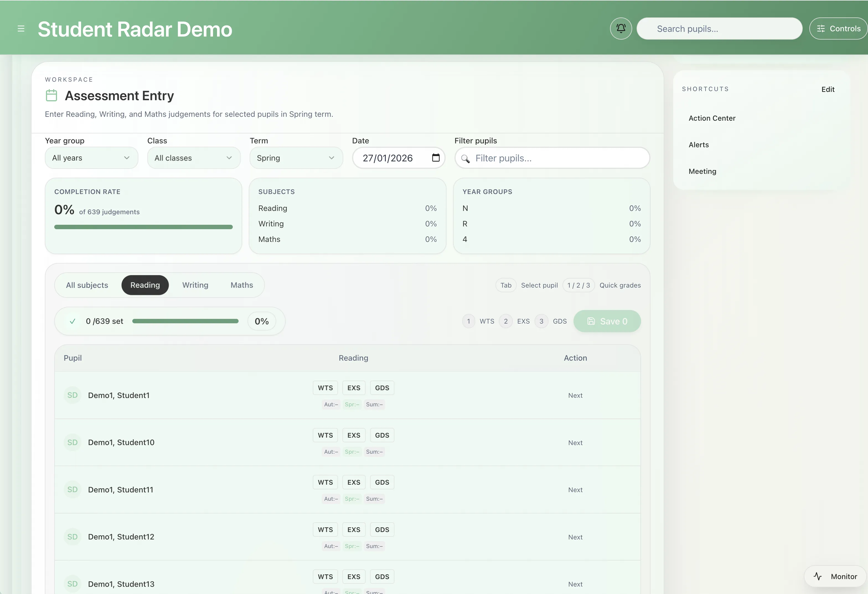Open the Class dropdown

coord(193,158)
